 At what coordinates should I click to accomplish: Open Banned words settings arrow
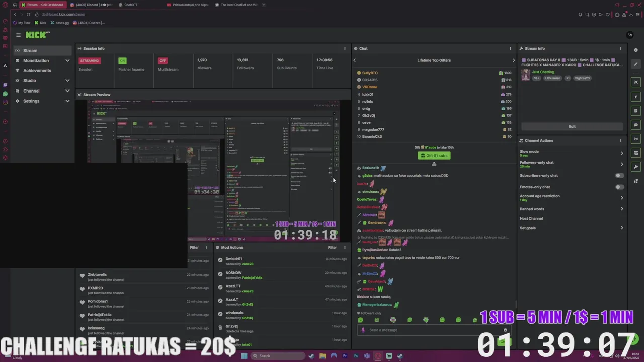tap(622, 209)
